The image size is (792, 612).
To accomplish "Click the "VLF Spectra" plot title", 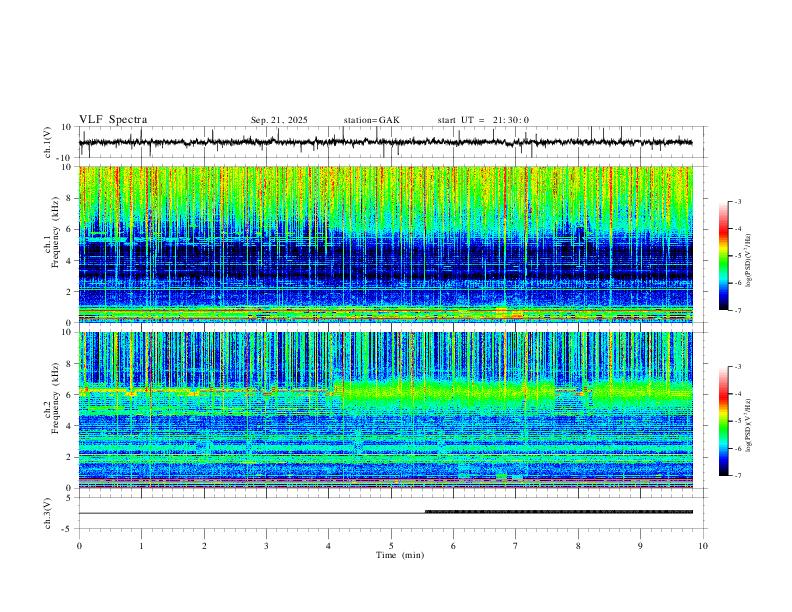I will 113,120.
